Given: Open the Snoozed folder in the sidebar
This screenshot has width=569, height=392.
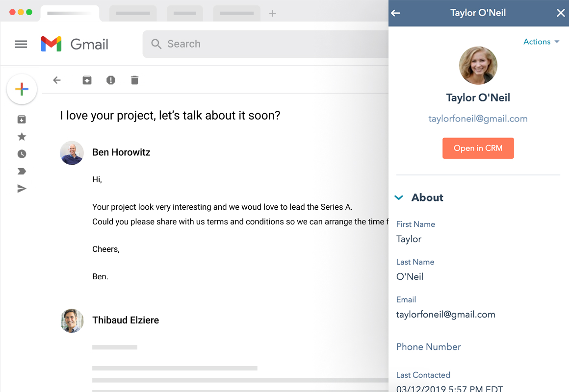Looking at the screenshot, I should (x=22, y=153).
